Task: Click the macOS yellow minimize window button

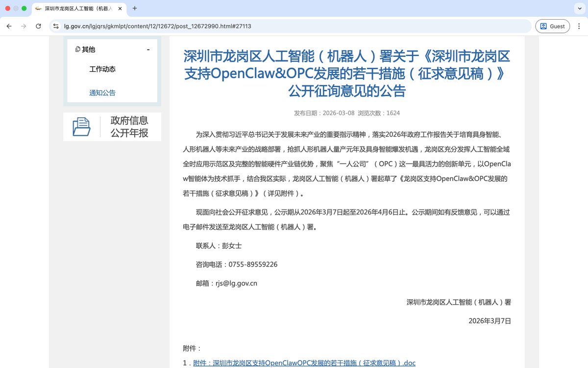Action: pos(16,8)
